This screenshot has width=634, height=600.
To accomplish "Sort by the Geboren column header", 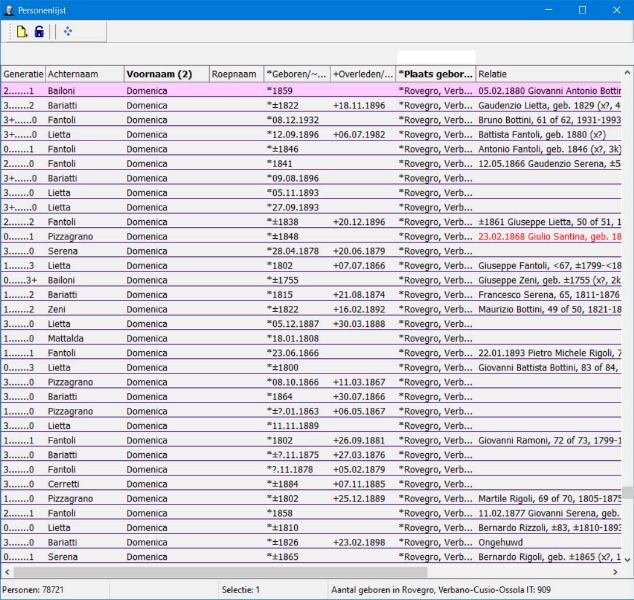I will (x=296, y=74).
